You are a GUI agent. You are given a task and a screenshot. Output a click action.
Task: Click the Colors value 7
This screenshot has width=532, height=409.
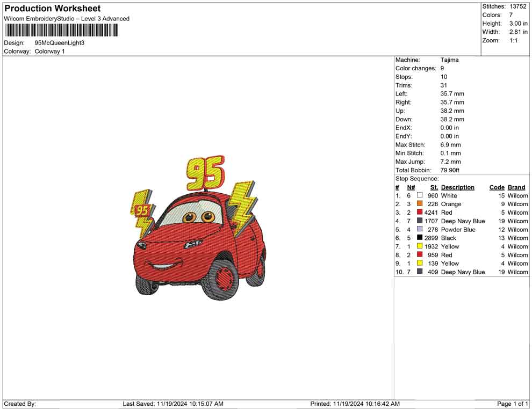click(511, 15)
